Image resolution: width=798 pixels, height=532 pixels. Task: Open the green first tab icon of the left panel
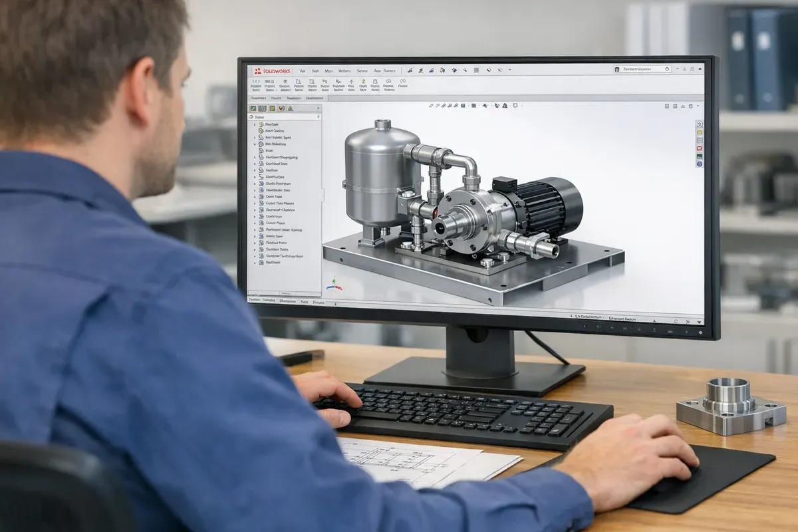click(253, 108)
